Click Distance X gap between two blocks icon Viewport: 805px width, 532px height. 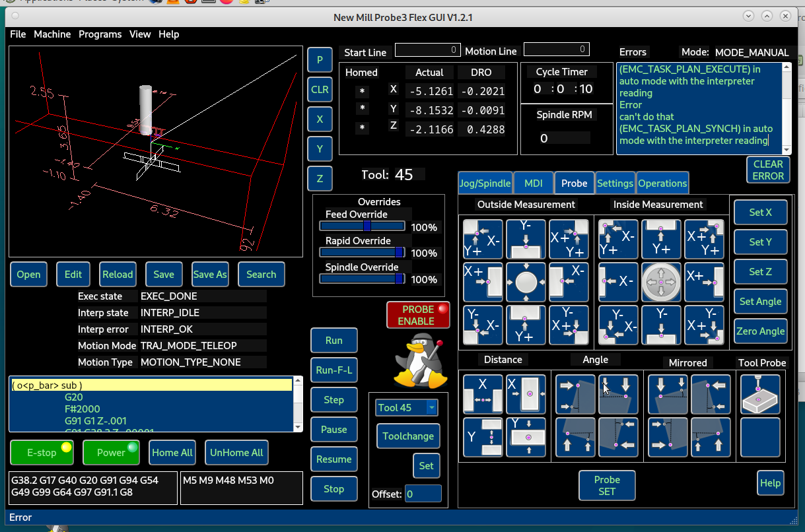483,394
